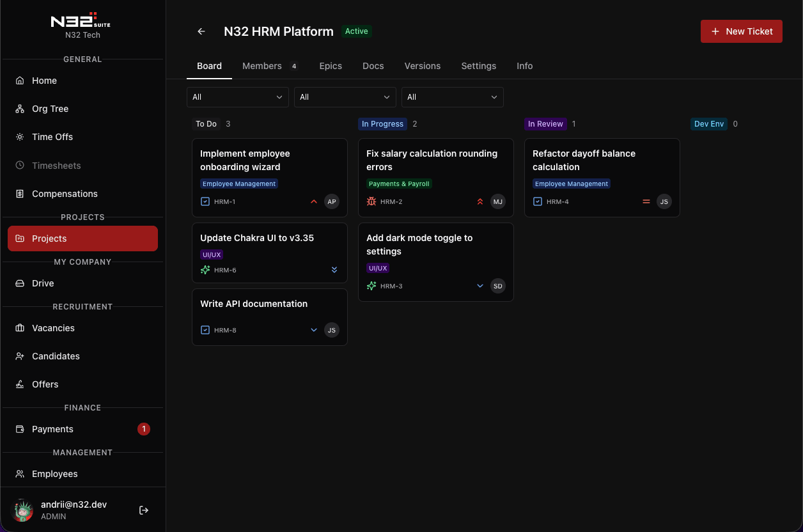Click the back arrow beside N32 HRM Platform
This screenshot has height=532, width=803.
tap(201, 31)
